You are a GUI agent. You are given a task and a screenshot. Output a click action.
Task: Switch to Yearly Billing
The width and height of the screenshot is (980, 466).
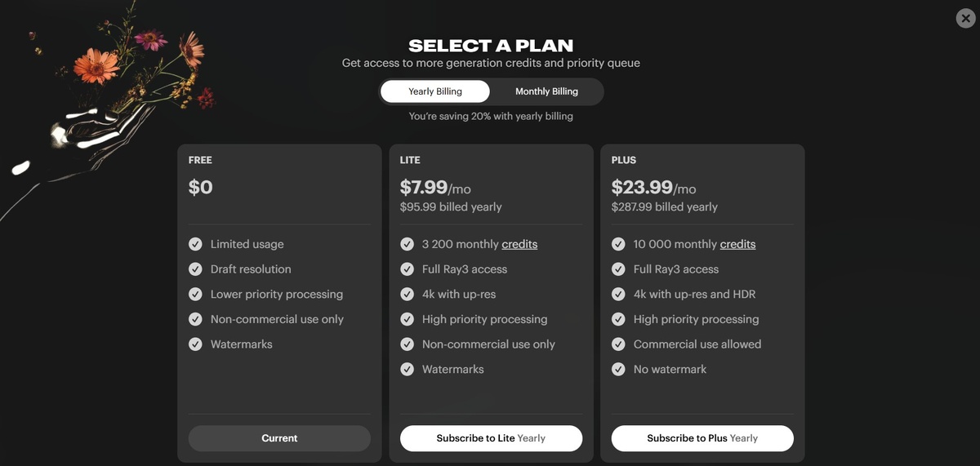tap(435, 91)
